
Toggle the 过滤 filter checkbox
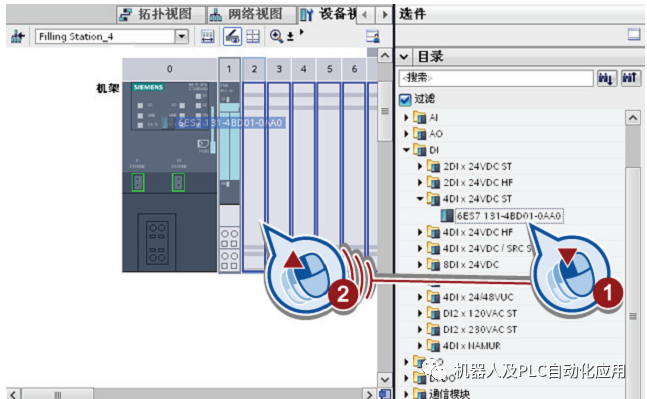(x=405, y=99)
